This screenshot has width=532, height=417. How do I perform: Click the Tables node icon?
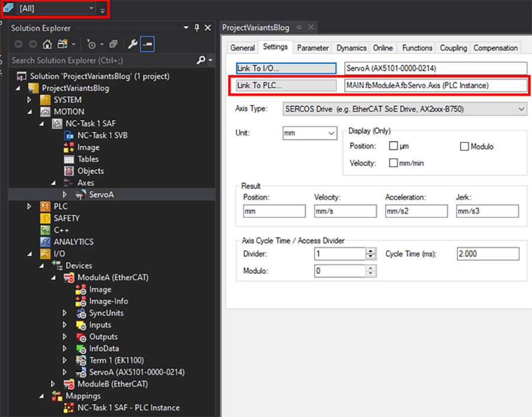(x=69, y=159)
